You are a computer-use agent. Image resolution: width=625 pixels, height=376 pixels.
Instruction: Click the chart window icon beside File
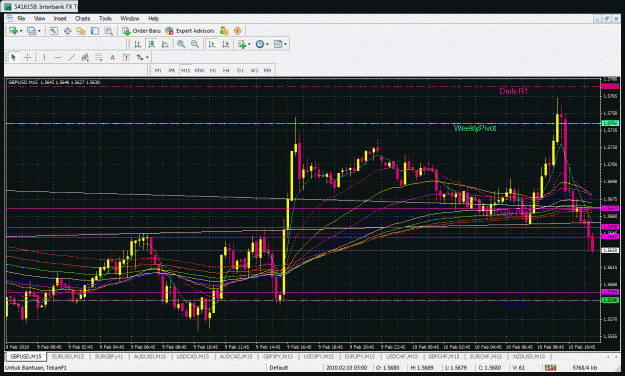(10, 18)
